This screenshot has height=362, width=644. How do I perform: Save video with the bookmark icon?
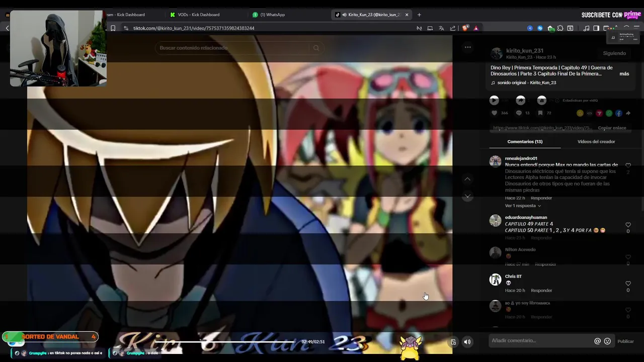(540, 113)
